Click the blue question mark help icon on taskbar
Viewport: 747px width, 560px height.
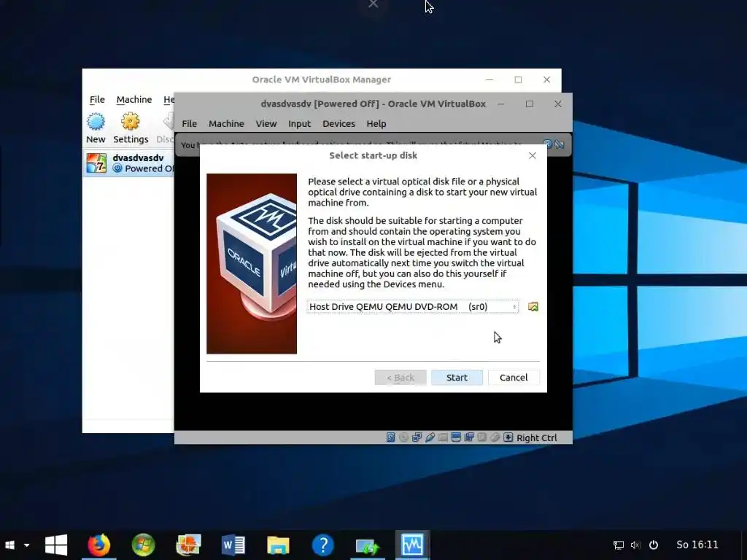pyautogui.click(x=322, y=545)
